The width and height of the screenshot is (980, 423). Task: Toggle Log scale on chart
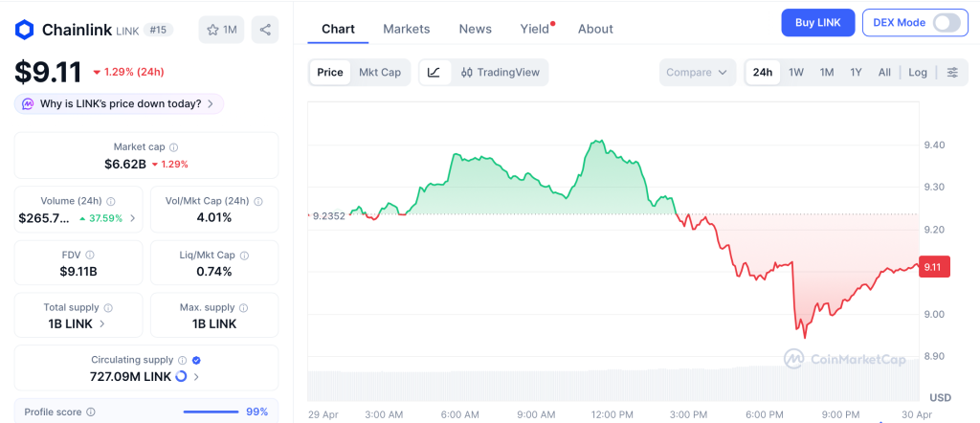point(918,72)
